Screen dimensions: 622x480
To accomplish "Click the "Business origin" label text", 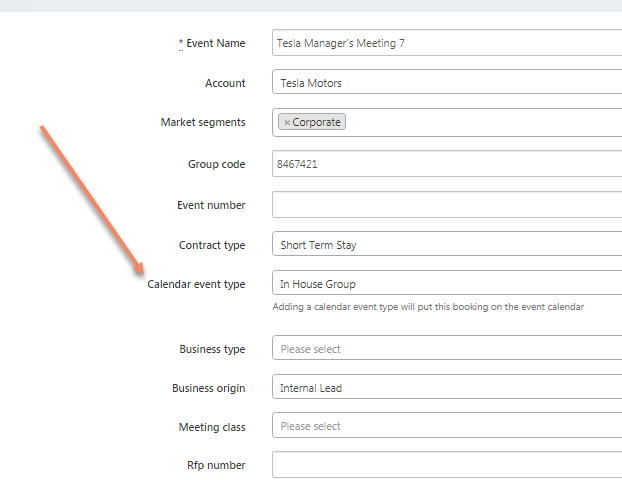I will (209, 388).
